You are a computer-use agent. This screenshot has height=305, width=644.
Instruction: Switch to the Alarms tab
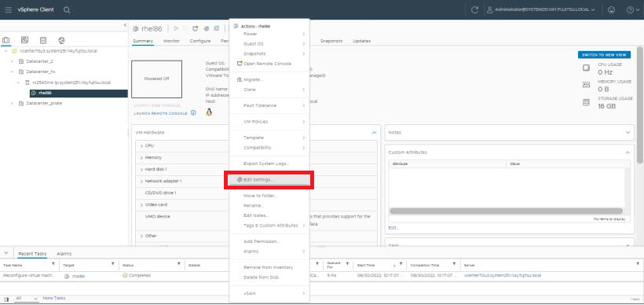[x=64, y=254]
